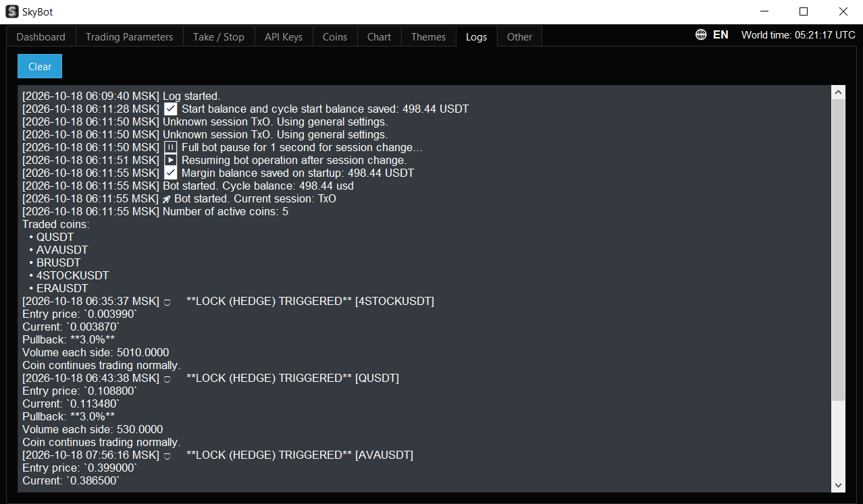Clear the log with the Clear button

[x=40, y=67]
